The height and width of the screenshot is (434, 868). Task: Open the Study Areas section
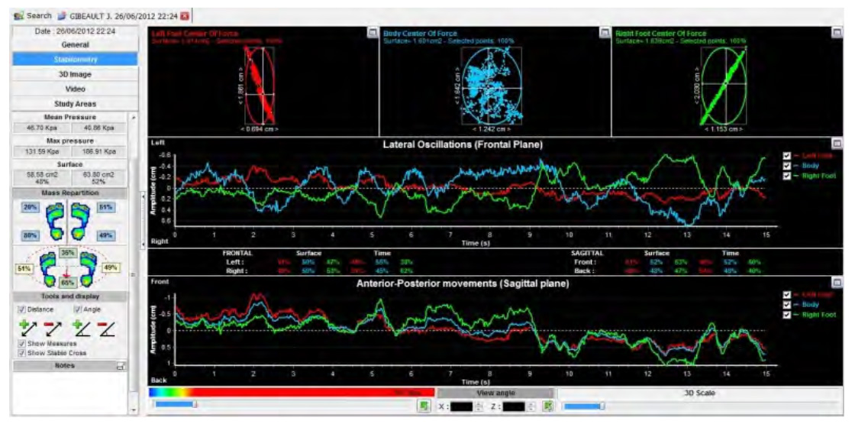[76, 103]
